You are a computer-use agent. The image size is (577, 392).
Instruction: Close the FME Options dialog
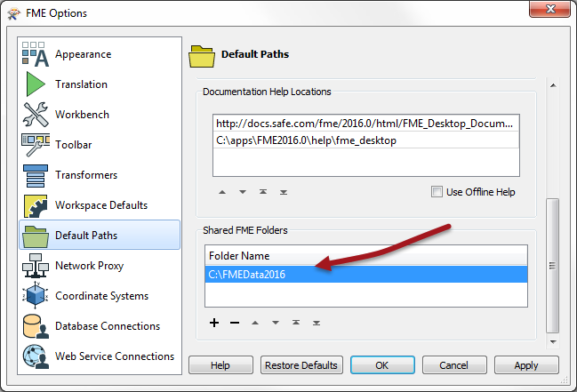click(549, 9)
